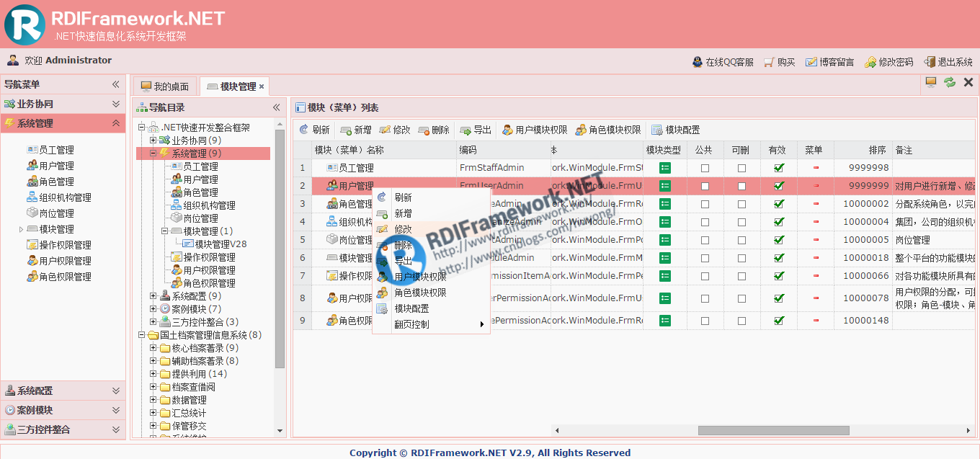Expand the 业务协同(9) tree node

tap(153, 141)
